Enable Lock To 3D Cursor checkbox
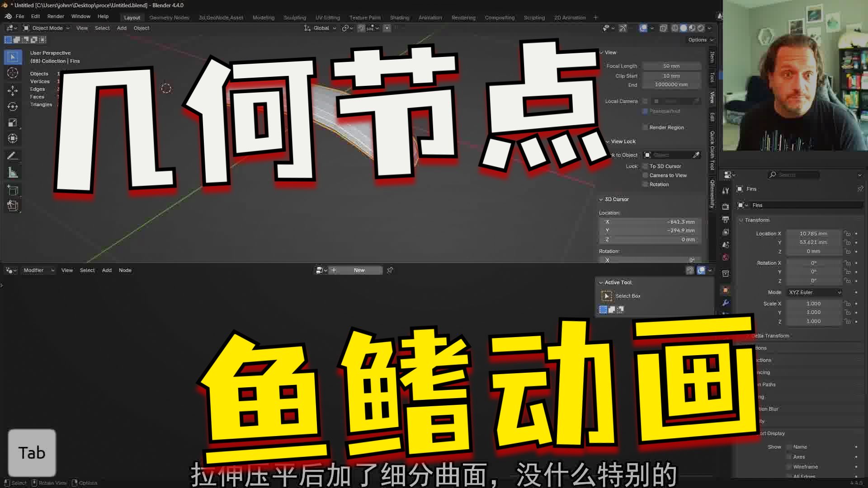868x488 pixels. [x=645, y=166]
